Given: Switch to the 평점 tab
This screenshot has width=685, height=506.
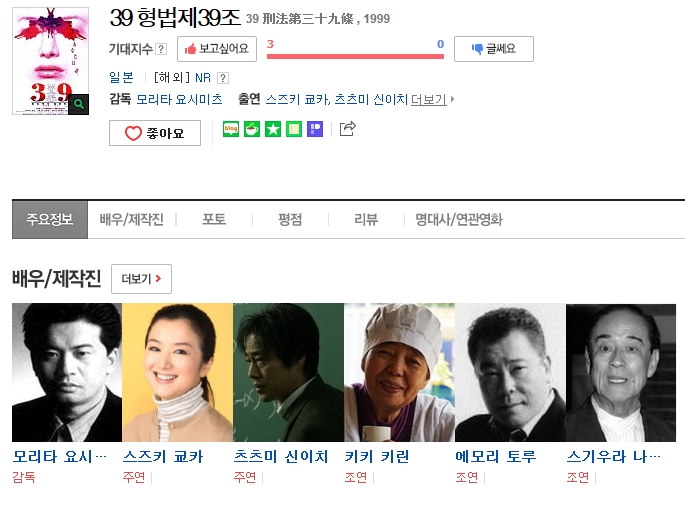Looking at the screenshot, I should [290, 219].
